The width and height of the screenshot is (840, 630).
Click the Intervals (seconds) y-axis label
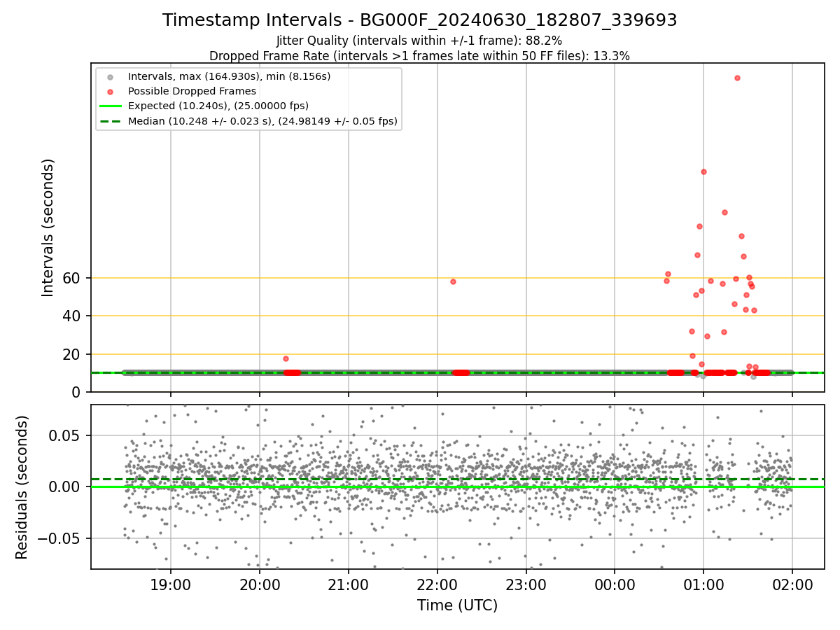tap(48, 227)
